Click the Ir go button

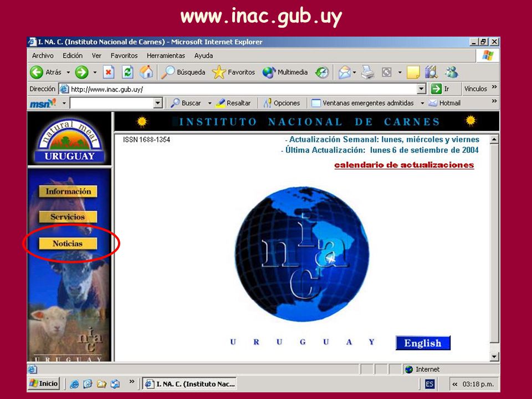coord(441,89)
